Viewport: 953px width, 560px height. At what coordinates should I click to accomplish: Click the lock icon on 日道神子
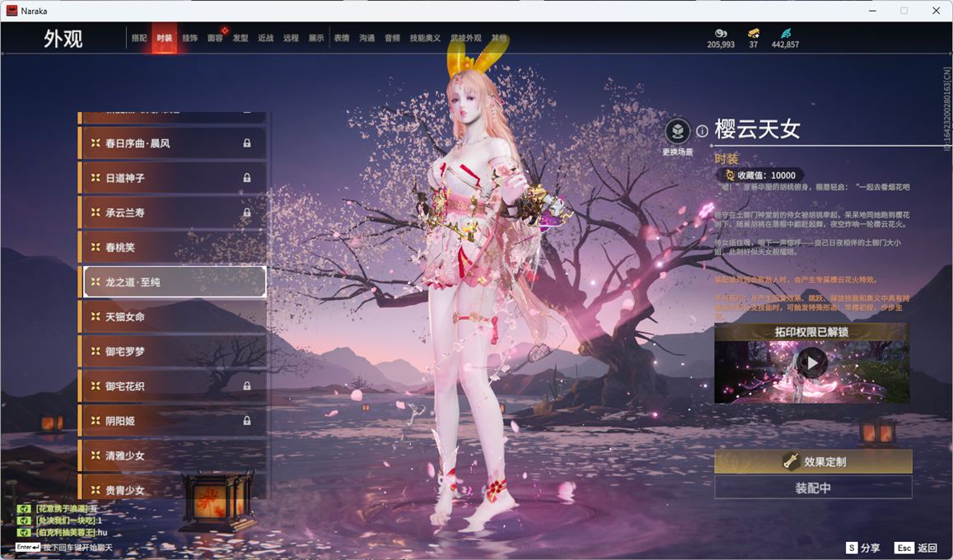tap(246, 178)
